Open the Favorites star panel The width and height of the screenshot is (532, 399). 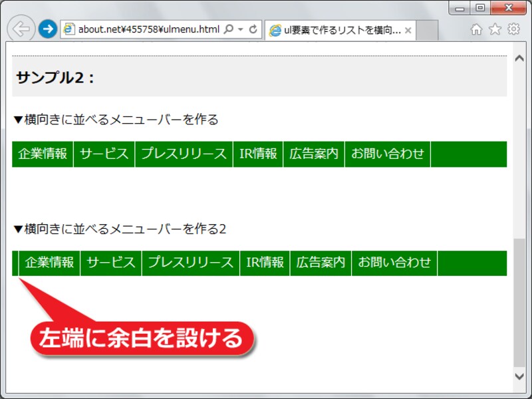(x=494, y=29)
